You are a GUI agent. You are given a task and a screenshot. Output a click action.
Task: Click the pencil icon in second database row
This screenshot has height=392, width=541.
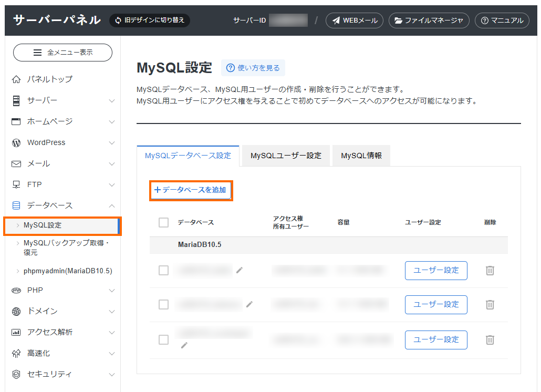(249, 304)
